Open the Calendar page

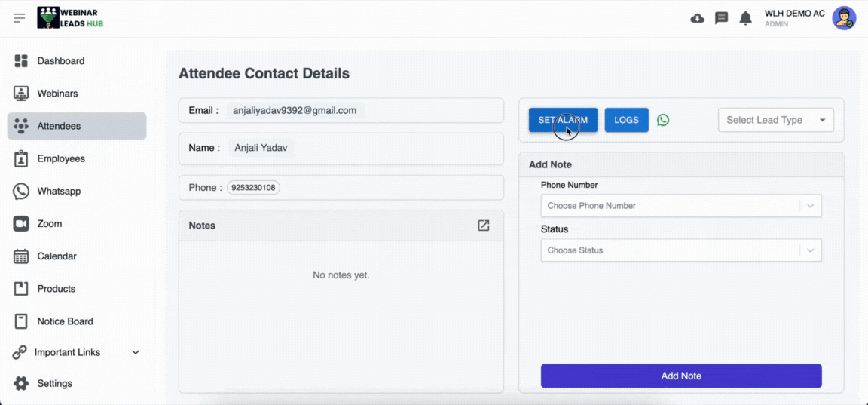57,256
